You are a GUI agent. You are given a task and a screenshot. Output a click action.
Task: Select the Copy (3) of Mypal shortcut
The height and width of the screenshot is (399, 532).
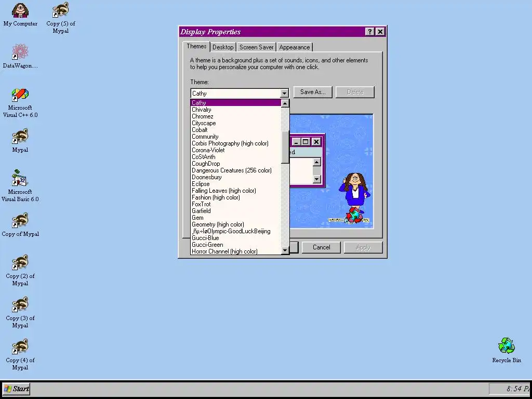click(x=20, y=312)
